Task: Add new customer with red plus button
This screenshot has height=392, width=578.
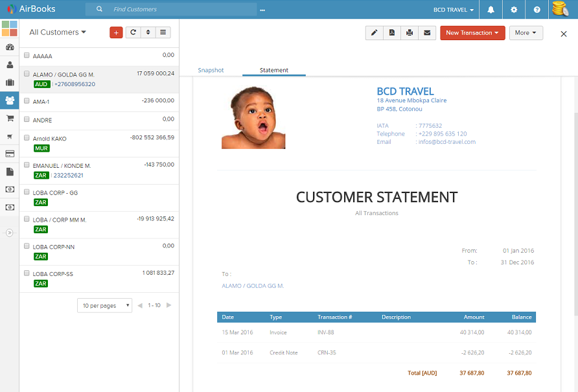Action: click(x=116, y=32)
